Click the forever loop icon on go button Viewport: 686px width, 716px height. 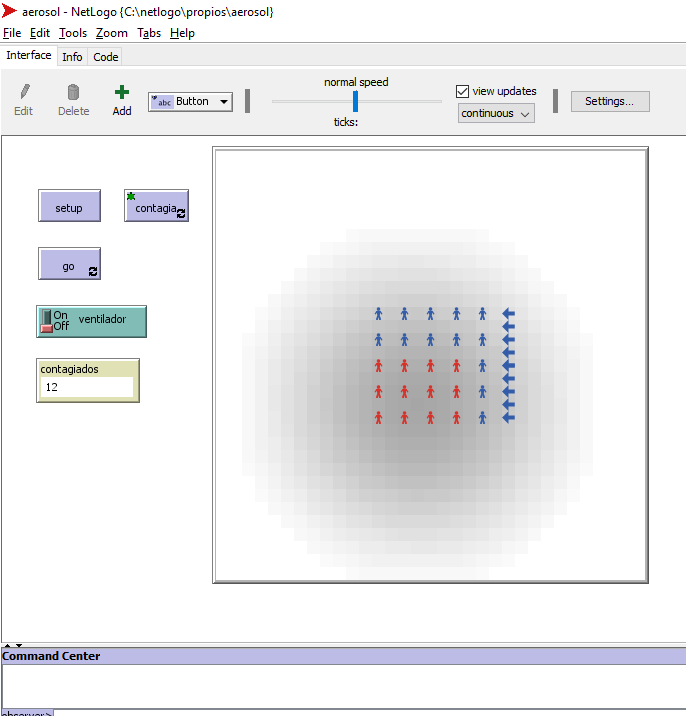pyautogui.click(x=93, y=271)
